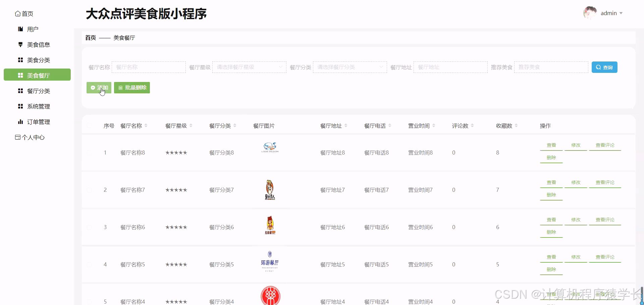Focus the 餐厅名称 search input
Viewport: 644px width, 305px height.
(149, 67)
